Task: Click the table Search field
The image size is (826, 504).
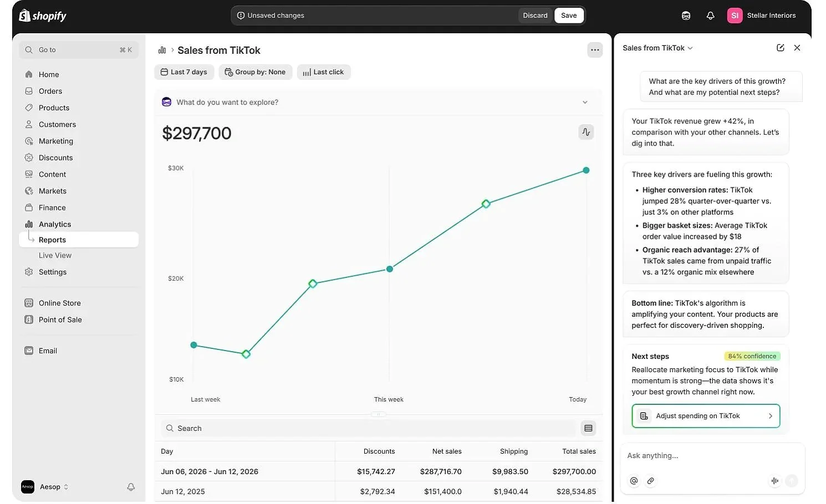Action: coord(369,428)
